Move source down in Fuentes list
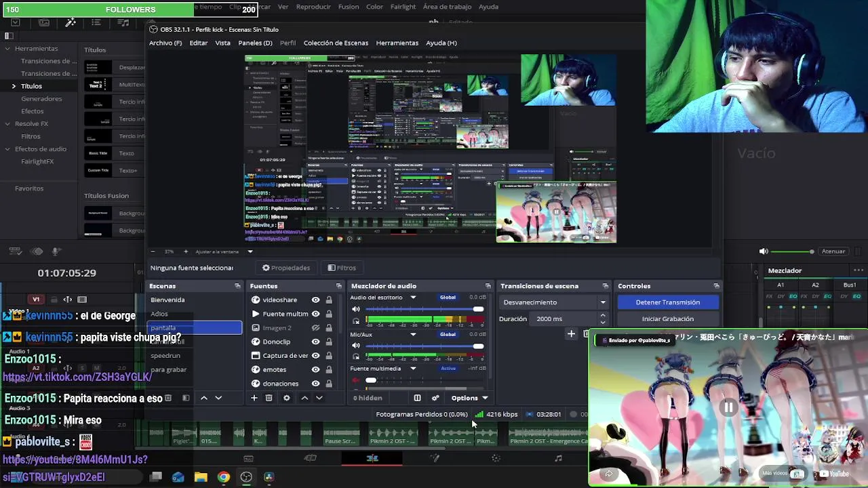Screen dimensions: 868x488 click(x=319, y=398)
